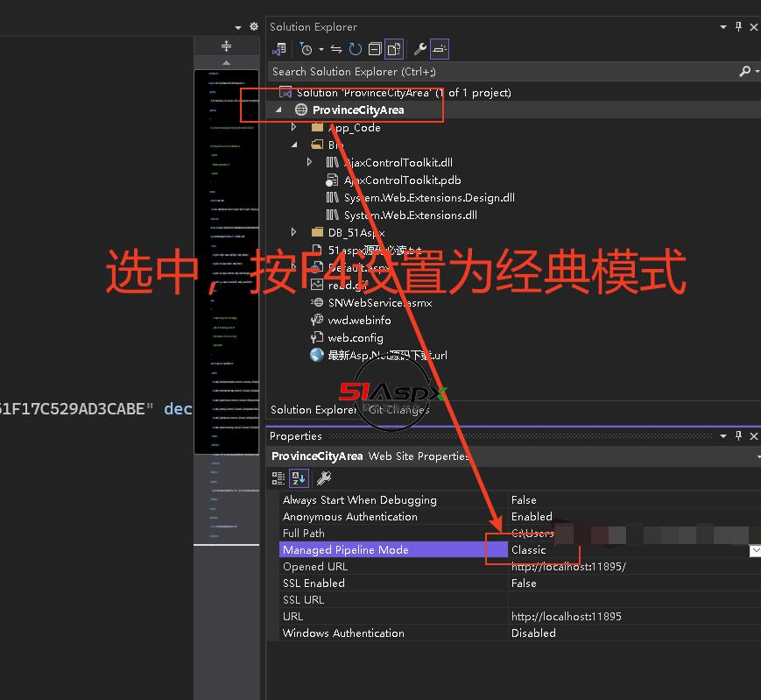Click the Search Solution Explorer field
The width and height of the screenshot is (761, 700).
[499, 71]
